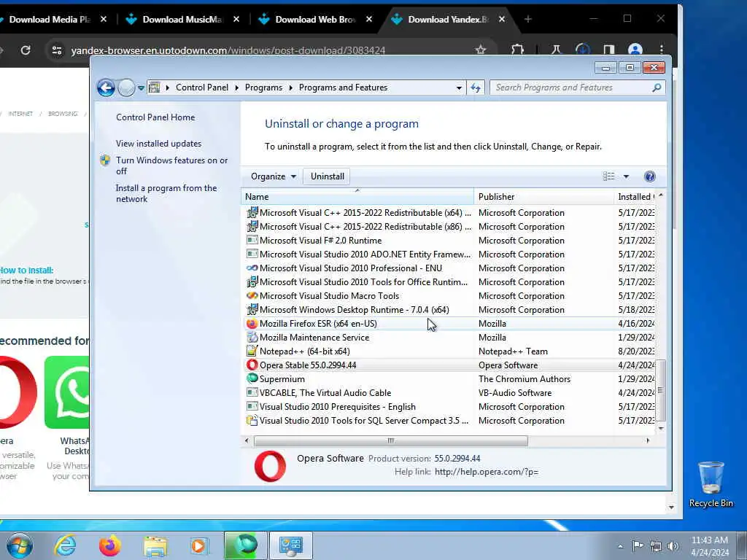
Task: Open the Recycle Bin on the desktop
Action: (711, 484)
